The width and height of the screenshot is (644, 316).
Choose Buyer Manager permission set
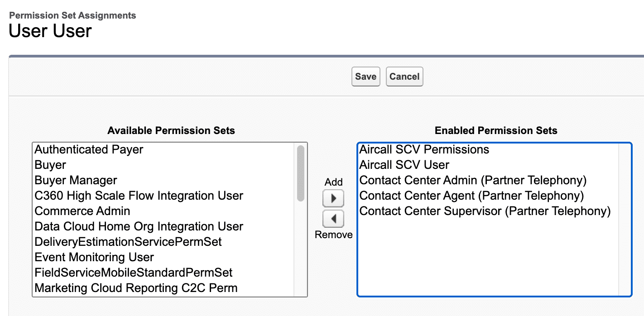pos(76,180)
